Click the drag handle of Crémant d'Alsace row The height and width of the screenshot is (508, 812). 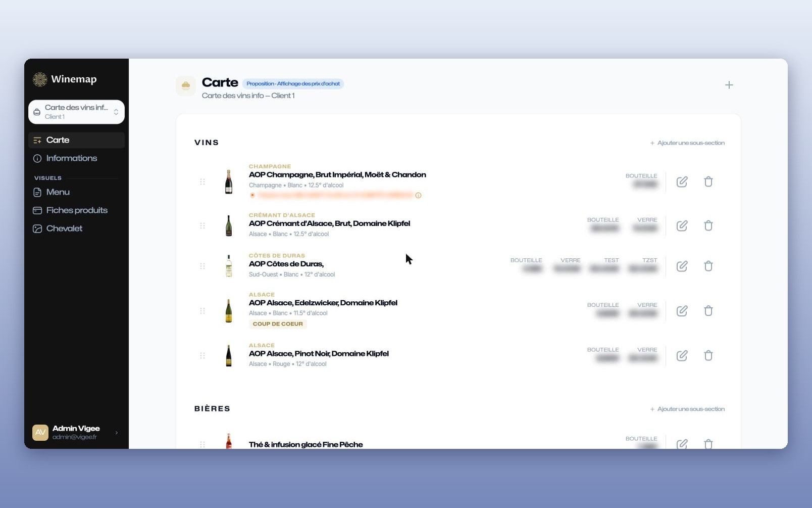[202, 225]
